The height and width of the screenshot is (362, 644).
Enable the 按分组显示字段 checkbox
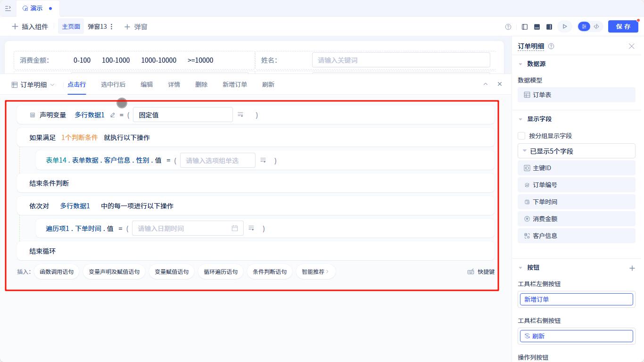click(521, 136)
